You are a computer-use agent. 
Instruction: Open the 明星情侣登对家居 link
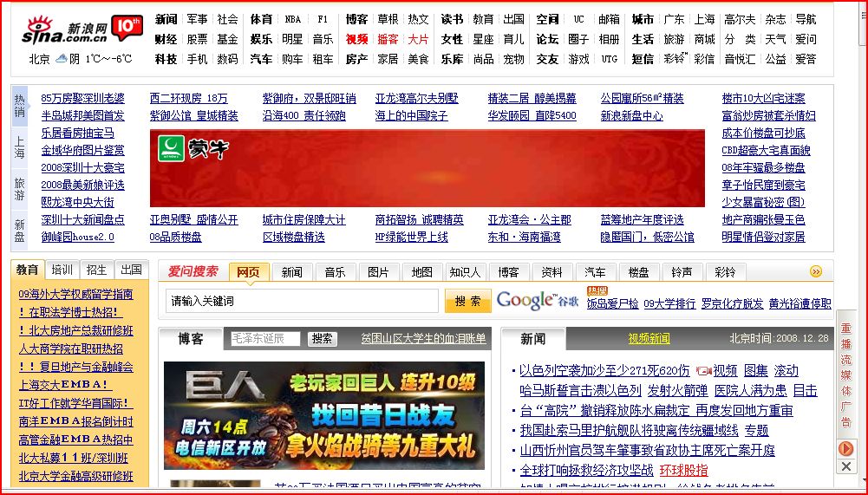(763, 237)
